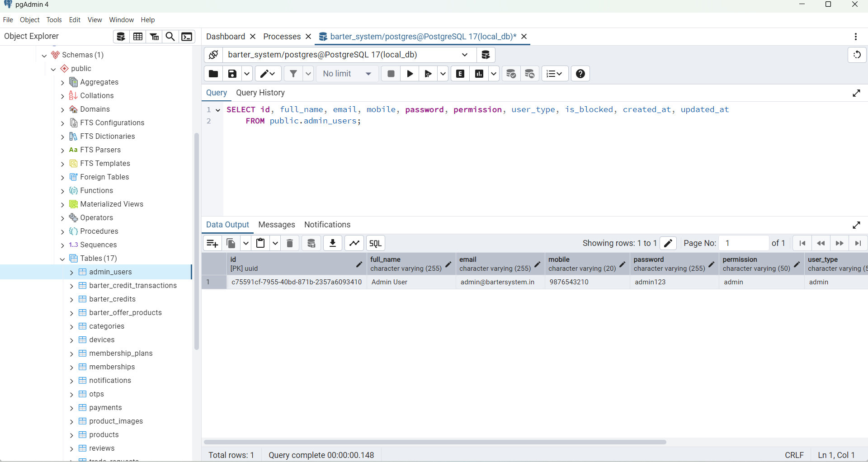Open the graph visualiser icon
This screenshot has height=462, width=868.
354,243
